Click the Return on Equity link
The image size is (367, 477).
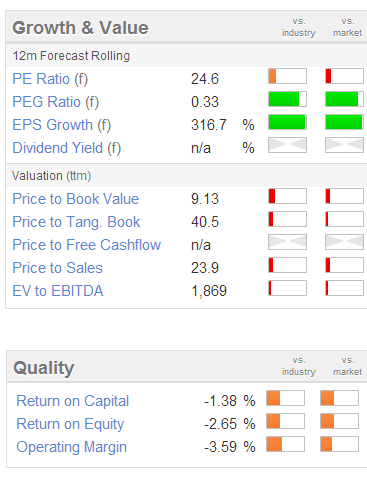click(x=70, y=424)
